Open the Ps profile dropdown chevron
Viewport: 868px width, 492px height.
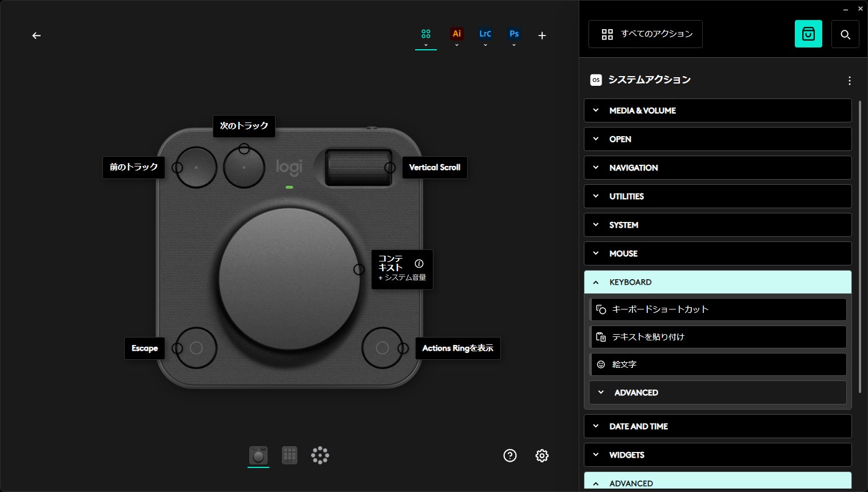(x=514, y=45)
